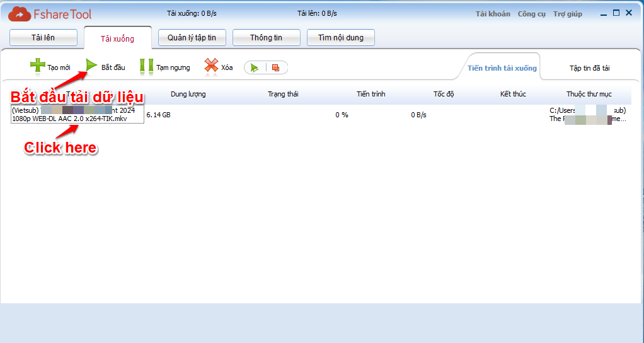Click the Tạm ngưng pause icon
Screen dimensions: 644x343
coord(146,66)
